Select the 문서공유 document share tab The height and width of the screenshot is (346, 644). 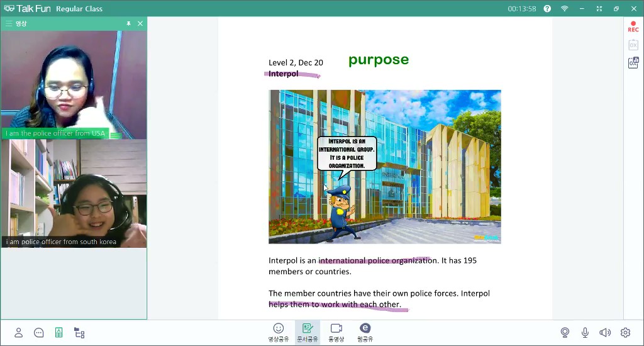[x=308, y=332]
